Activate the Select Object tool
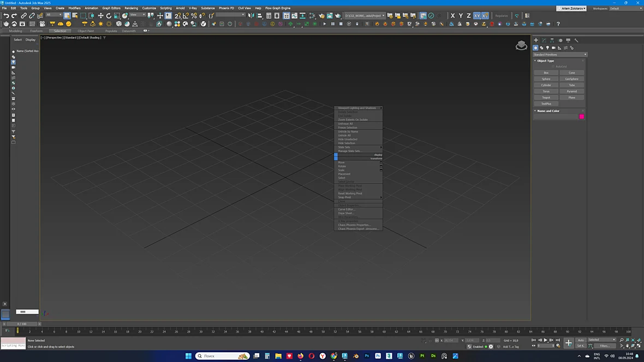The width and height of the screenshot is (644, 362). (x=67, y=16)
